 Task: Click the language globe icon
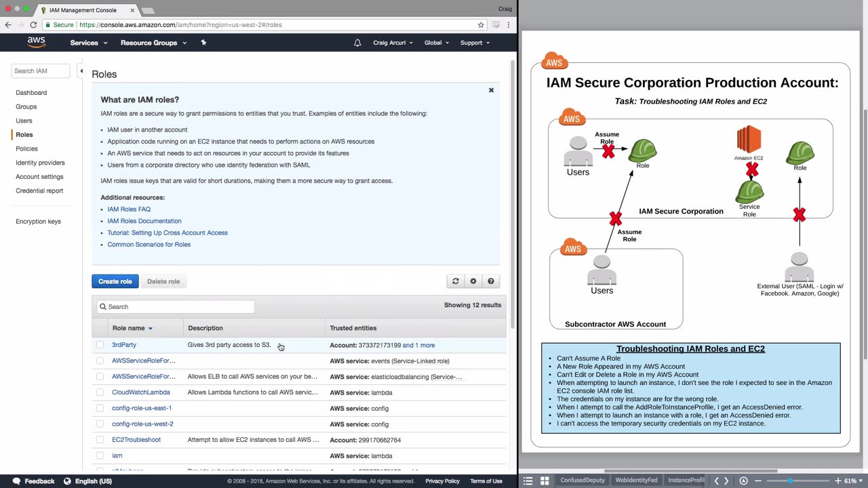tap(67, 481)
